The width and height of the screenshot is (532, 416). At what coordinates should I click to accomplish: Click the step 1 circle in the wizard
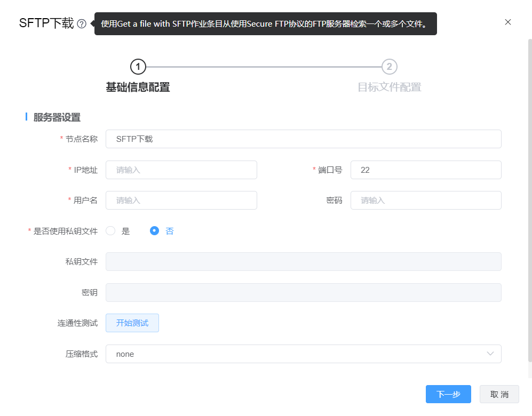(138, 67)
